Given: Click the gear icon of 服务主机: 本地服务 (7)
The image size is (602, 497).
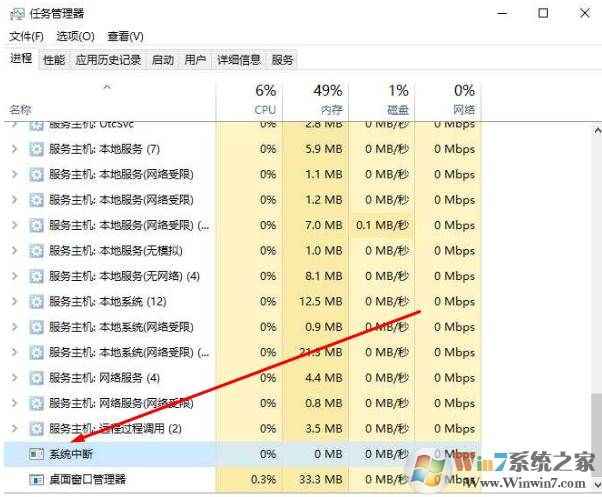Looking at the screenshot, I should (x=37, y=149).
